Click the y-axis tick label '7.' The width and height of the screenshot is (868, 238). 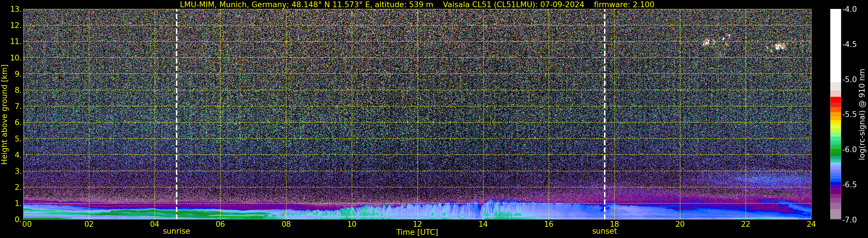point(18,107)
